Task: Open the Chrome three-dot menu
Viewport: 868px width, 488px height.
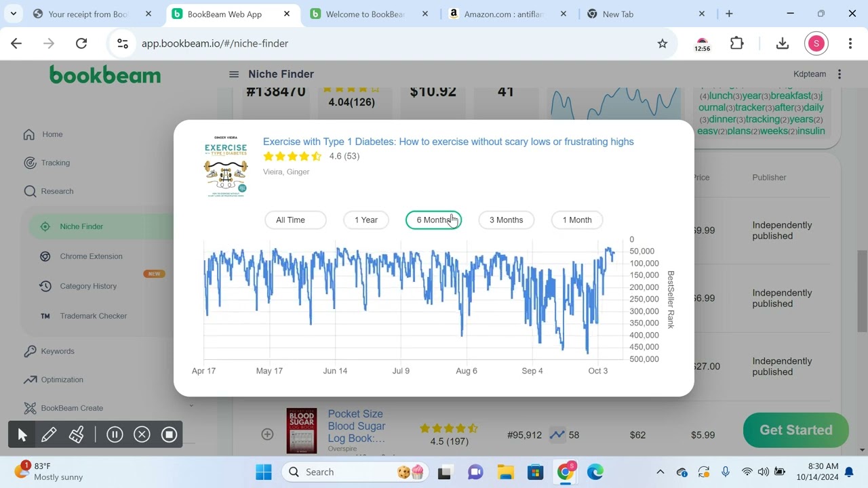Action: [850, 43]
